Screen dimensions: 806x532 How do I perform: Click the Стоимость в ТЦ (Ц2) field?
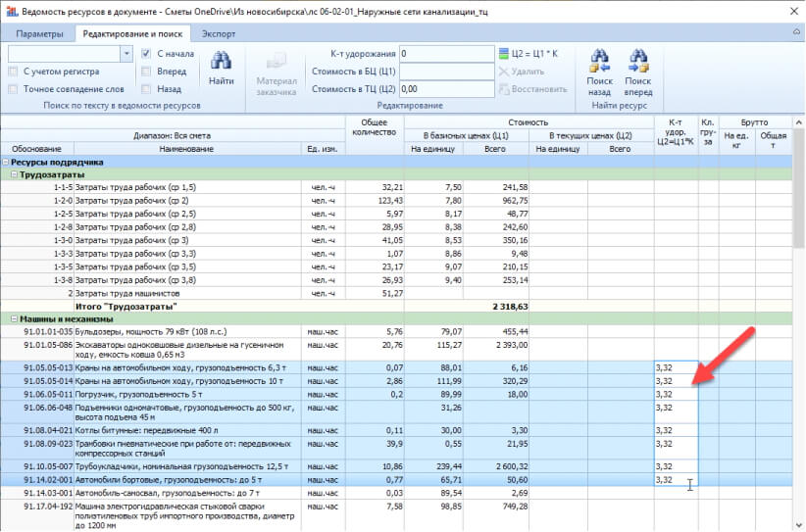coord(447,89)
